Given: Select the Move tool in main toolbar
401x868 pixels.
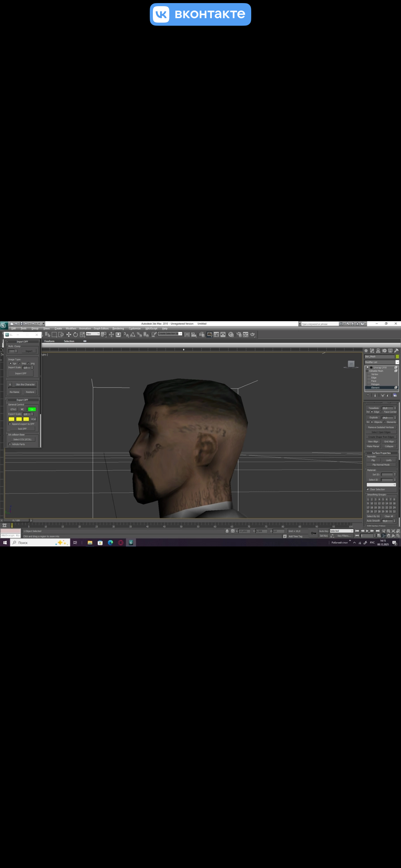Looking at the screenshot, I should [69, 335].
